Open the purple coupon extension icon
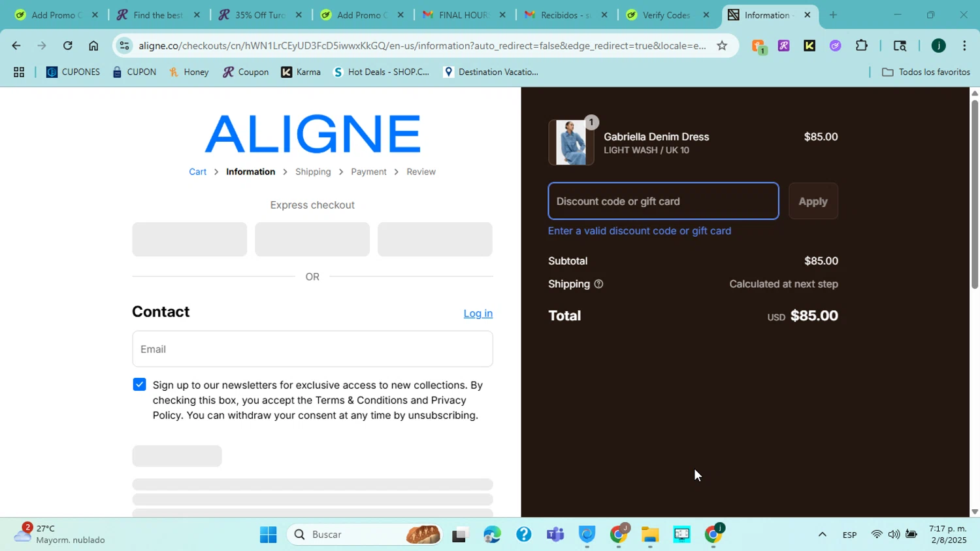The image size is (980, 551). (835, 46)
